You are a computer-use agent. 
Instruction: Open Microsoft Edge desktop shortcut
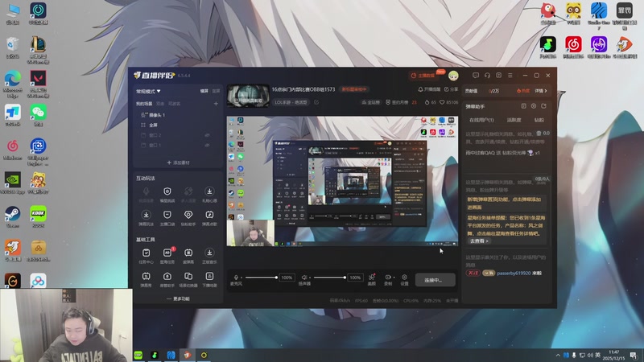13,84
